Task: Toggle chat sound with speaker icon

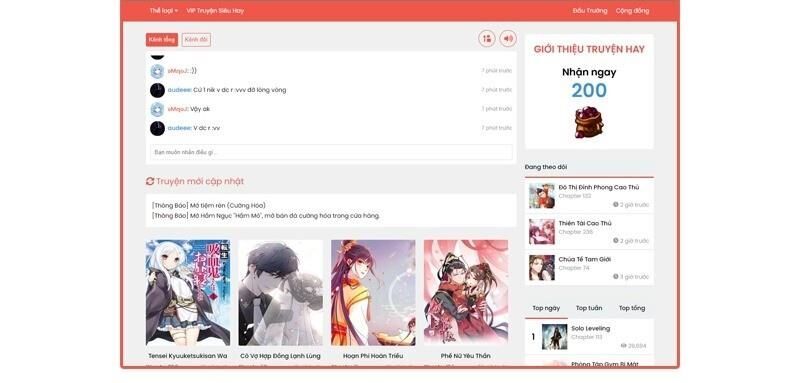Action: tap(508, 38)
